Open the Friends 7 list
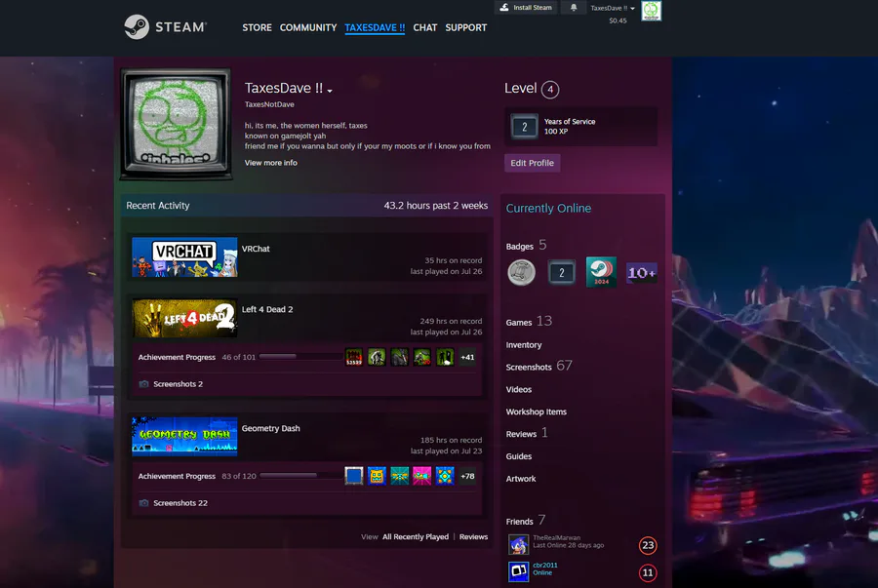The height and width of the screenshot is (588, 878). click(x=525, y=521)
